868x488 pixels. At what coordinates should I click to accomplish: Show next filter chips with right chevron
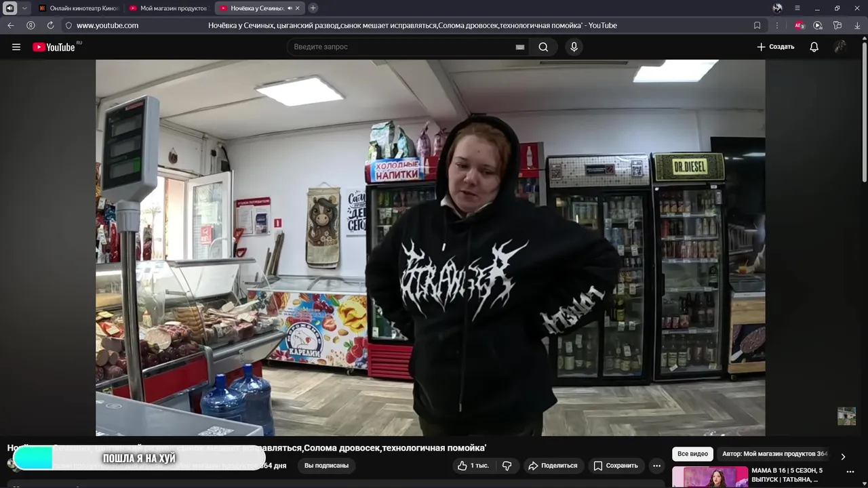pyautogui.click(x=843, y=457)
